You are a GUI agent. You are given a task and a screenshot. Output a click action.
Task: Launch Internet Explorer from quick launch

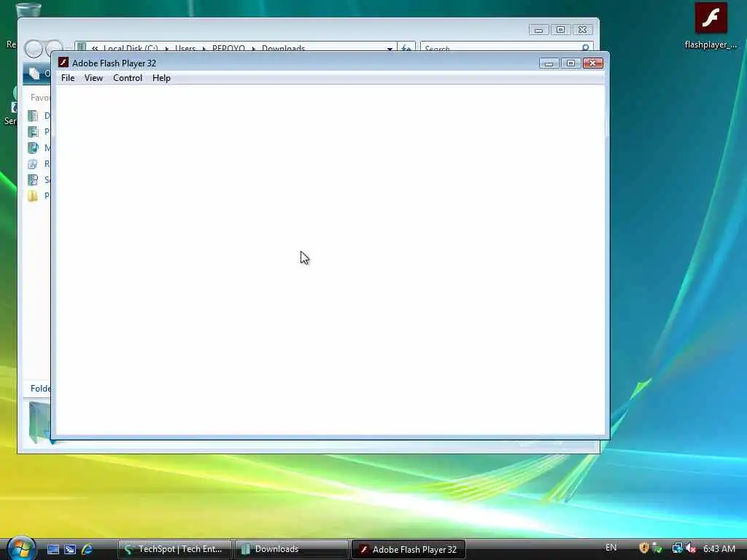87,549
